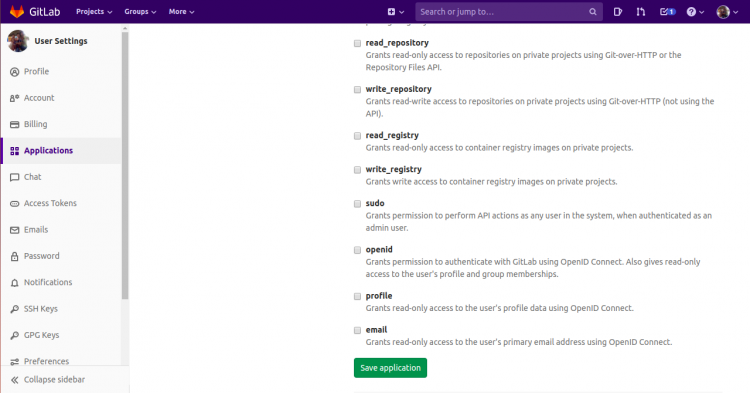Click the search magnifier icon
This screenshot has width=750, height=393.
point(593,12)
